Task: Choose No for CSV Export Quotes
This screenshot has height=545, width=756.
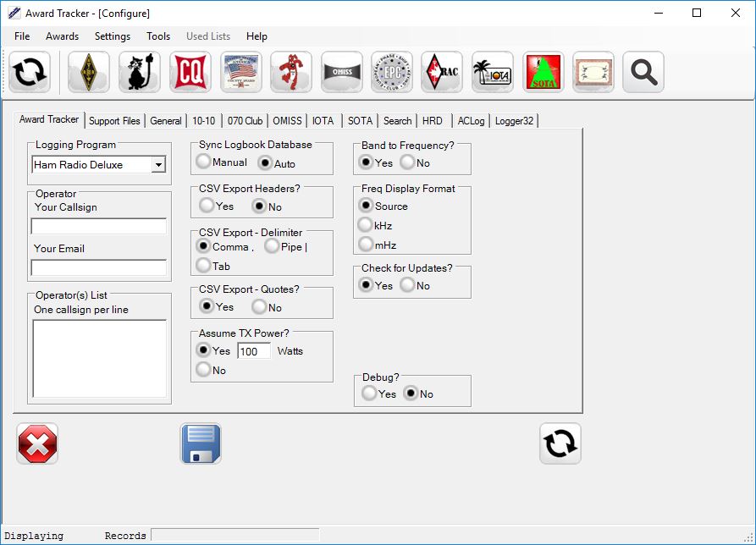Action: tap(268, 307)
